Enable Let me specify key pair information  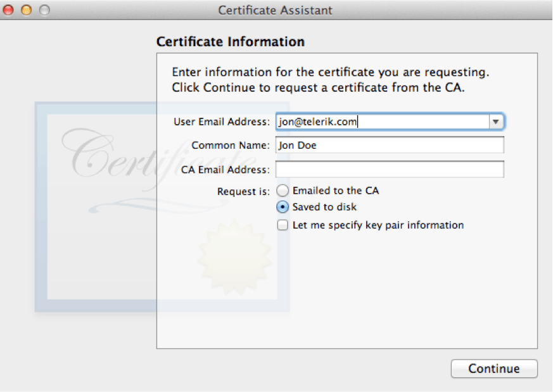(283, 225)
